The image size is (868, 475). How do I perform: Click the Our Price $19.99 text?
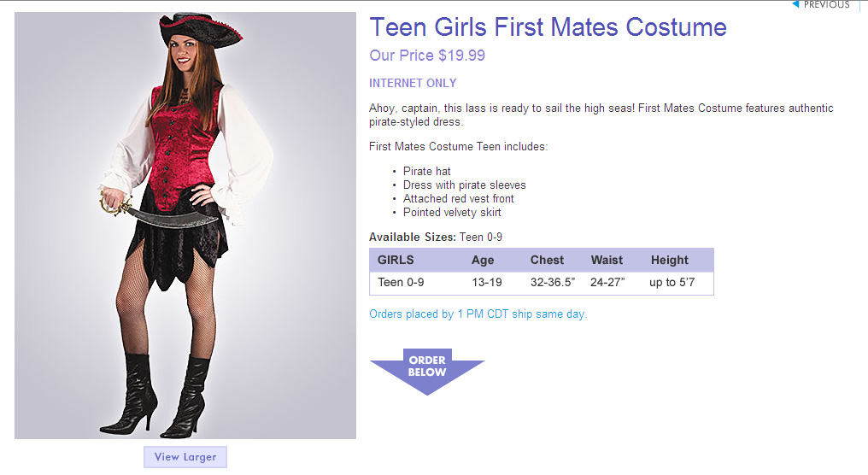(x=427, y=56)
